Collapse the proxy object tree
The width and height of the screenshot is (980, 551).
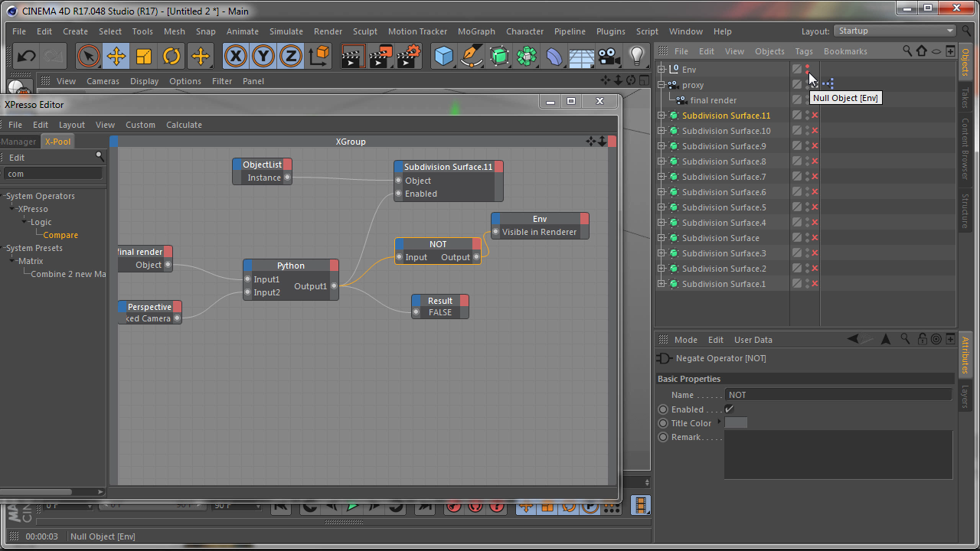click(661, 85)
